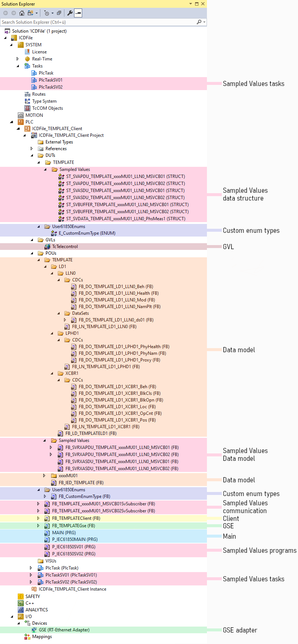Toggle the Preview Selected Items button

point(78,13)
